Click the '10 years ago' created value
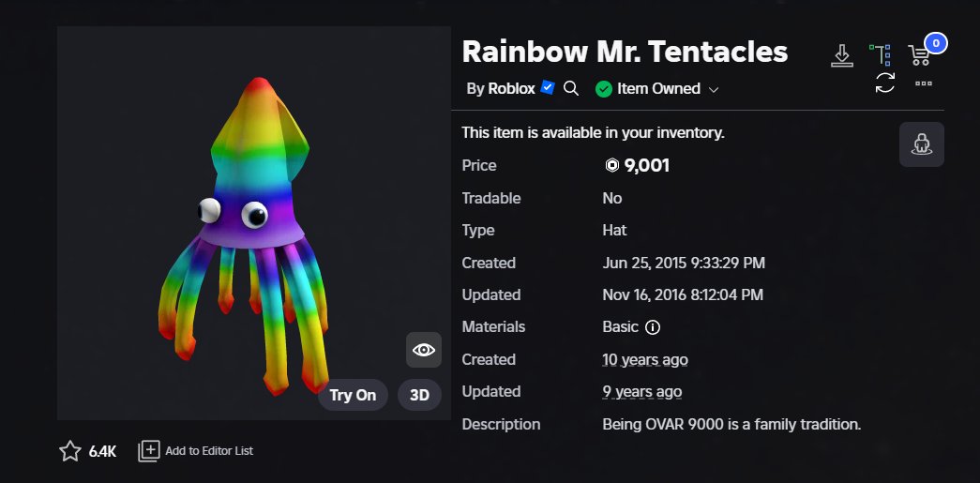This screenshot has height=483, width=980. 645,360
